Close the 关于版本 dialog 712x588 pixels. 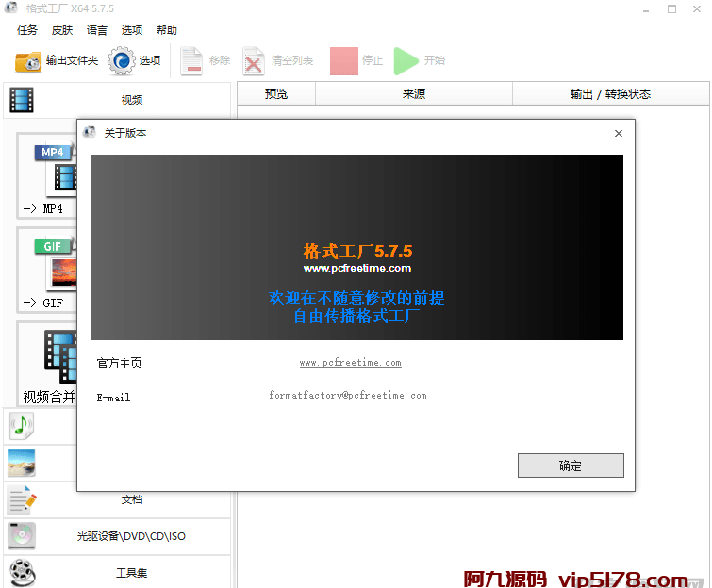click(618, 134)
